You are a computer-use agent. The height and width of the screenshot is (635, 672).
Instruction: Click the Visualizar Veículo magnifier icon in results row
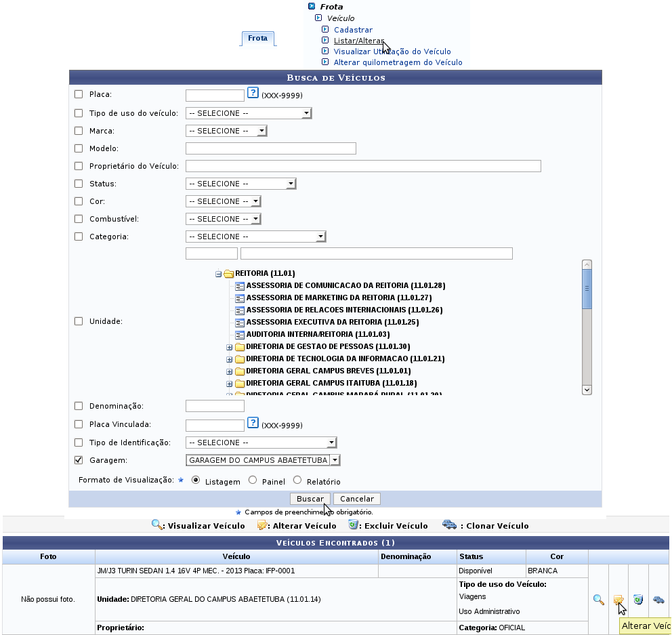click(x=598, y=599)
